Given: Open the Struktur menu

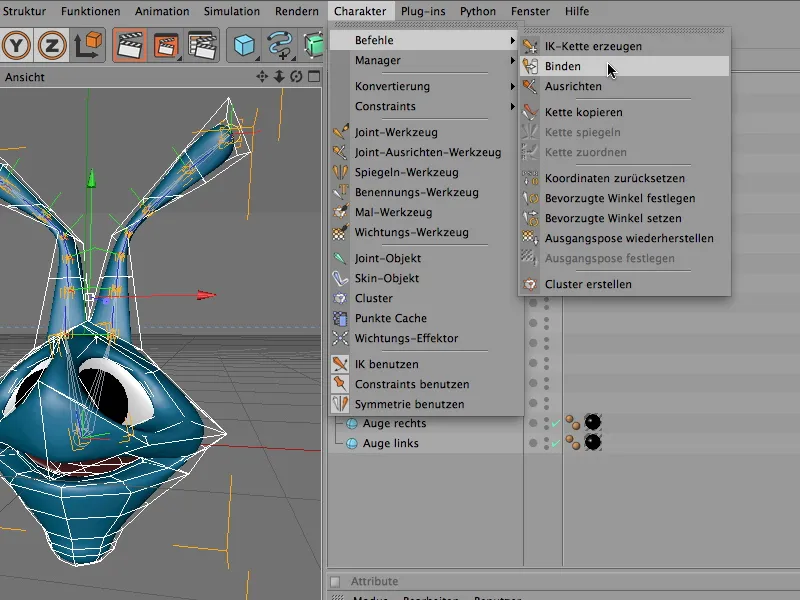Looking at the screenshot, I should pyautogui.click(x=24, y=11).
